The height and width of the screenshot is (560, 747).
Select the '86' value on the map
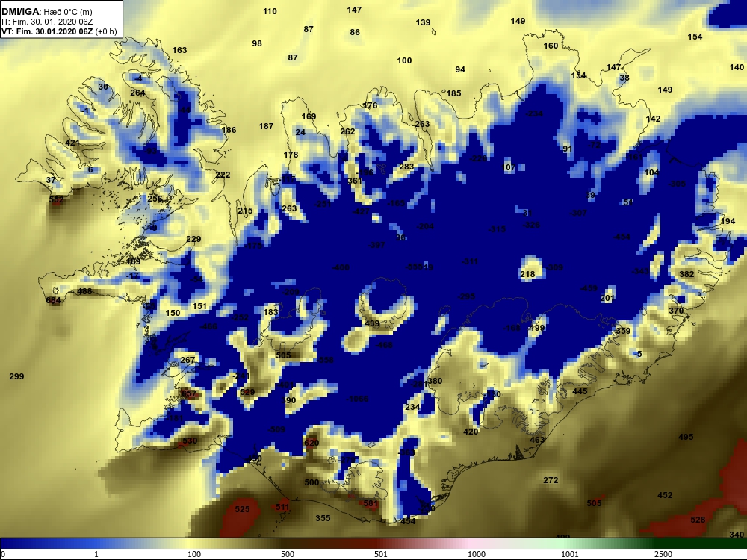click(x=354, y=32)
